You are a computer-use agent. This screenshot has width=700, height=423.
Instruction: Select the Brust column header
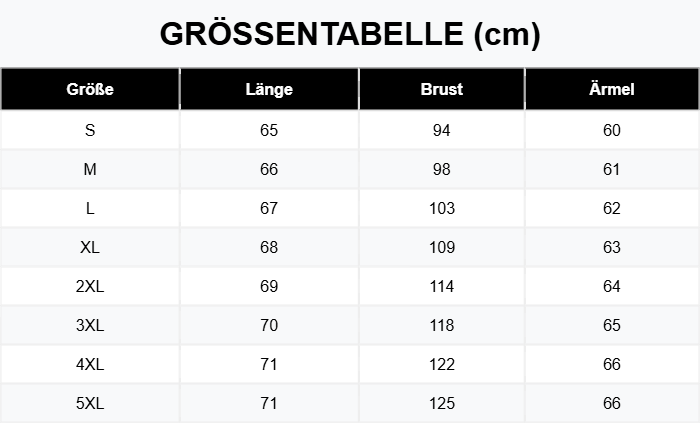click(x=442, y=89)
